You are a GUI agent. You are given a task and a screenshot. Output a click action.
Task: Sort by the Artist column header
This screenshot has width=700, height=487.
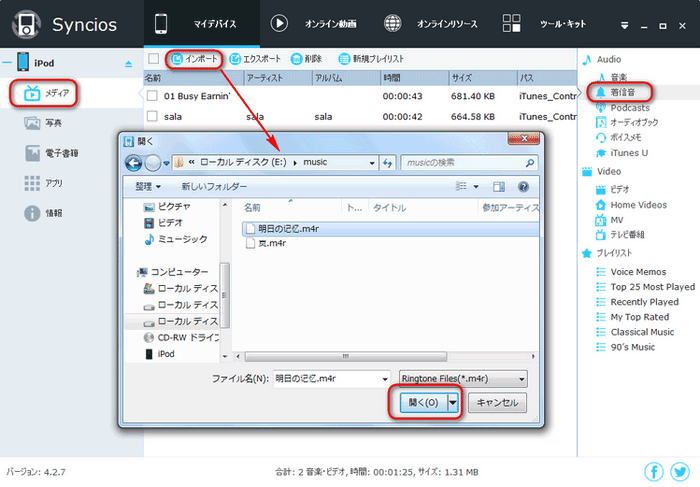(x=278, y=78)
